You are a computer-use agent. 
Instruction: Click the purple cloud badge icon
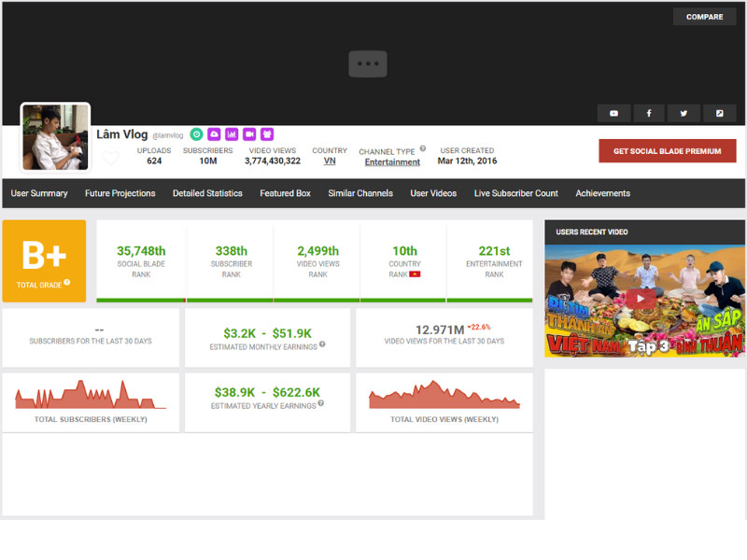(214, 134)
